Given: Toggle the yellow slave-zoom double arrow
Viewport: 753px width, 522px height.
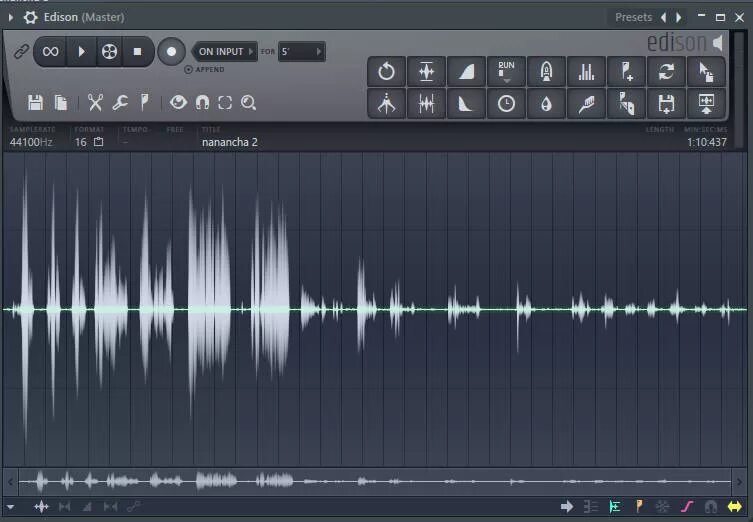Looking at the screenshot, I should [x=734, y=506].
